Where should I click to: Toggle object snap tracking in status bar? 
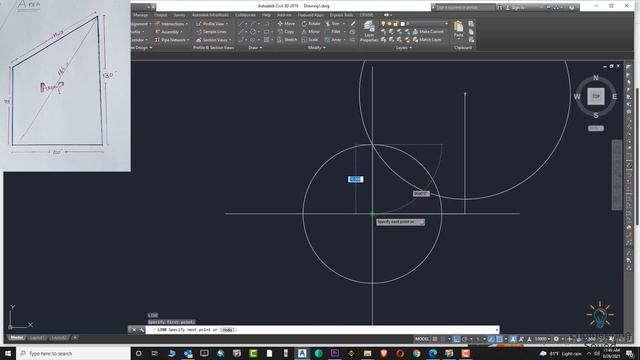(491, 339)
